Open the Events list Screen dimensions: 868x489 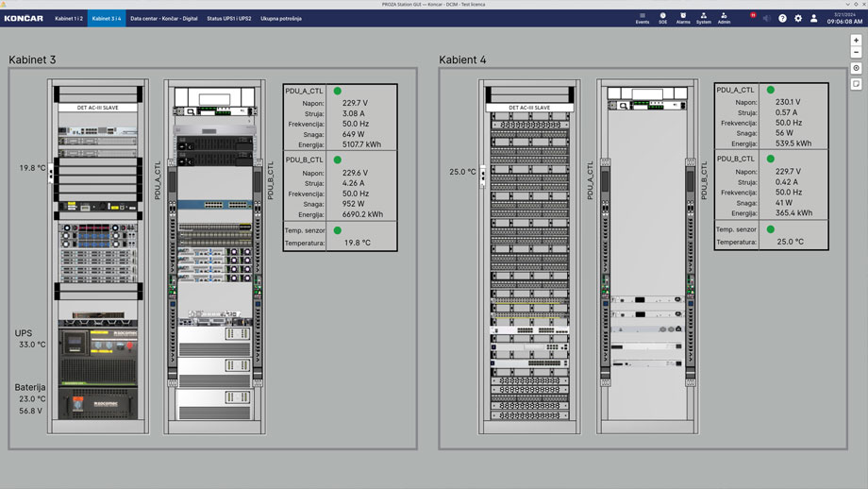[x=643, y=18]
